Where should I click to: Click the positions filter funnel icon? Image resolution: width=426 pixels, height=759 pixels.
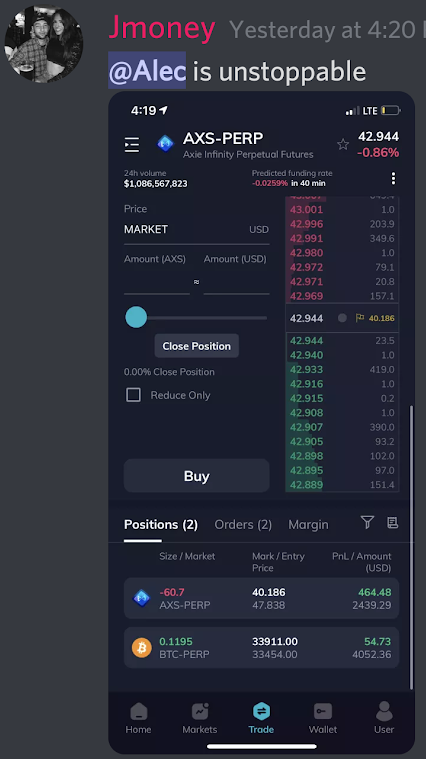pyautogui.click(x=367, y=522)
